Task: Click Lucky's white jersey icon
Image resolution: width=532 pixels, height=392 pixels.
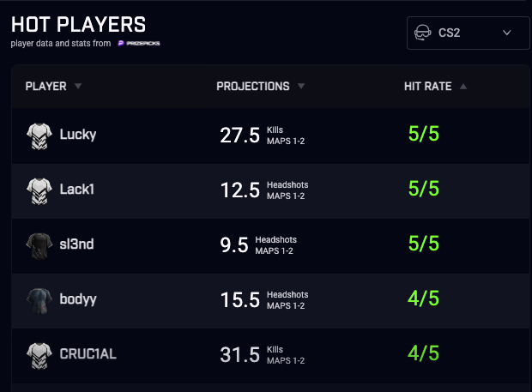Action: 39,134
